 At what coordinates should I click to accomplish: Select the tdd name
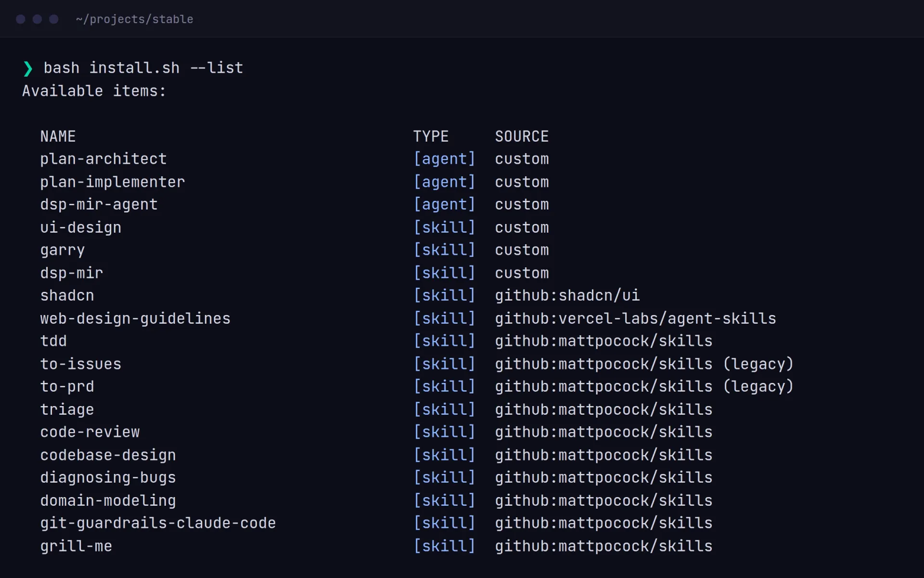coord(53,341)
